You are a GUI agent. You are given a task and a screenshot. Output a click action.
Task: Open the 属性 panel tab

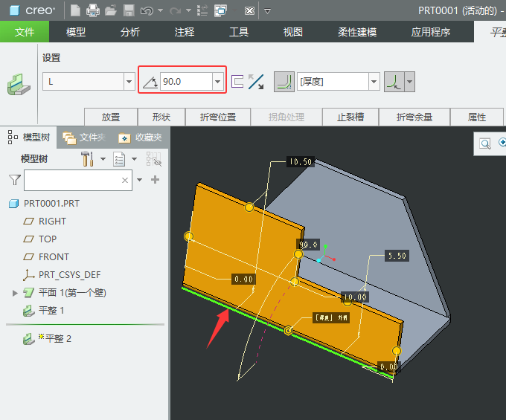point(477,117)
